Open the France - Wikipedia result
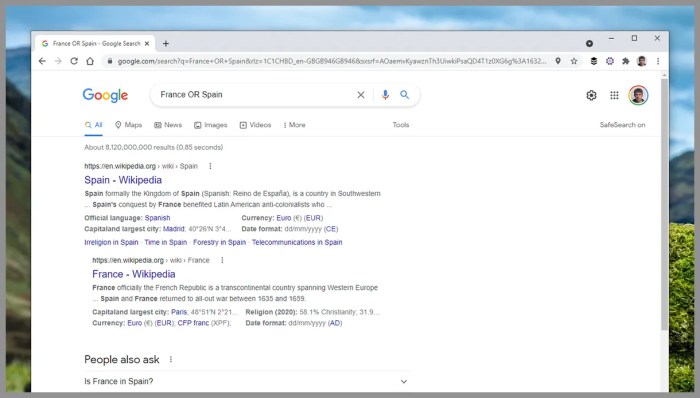 click(x=134, y=274)
